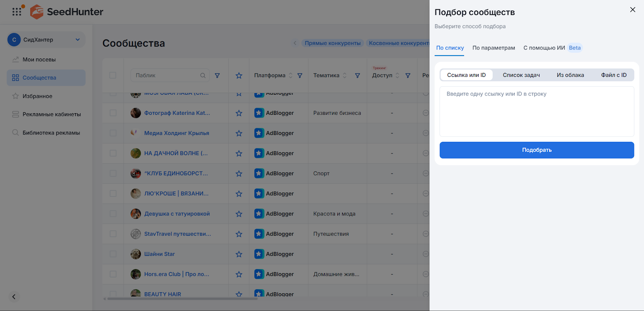Click the link or ID text area
The width and height of the screenshot is (644, 311).
(537, 112)
